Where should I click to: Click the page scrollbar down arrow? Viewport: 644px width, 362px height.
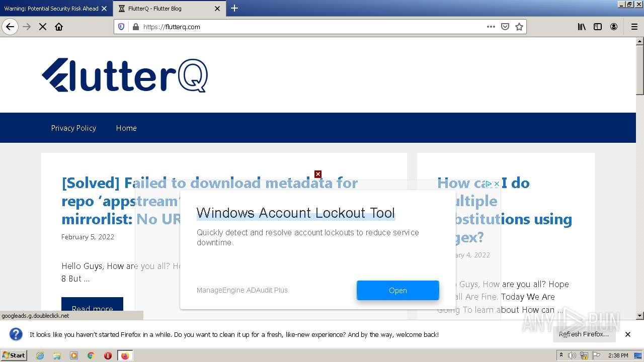coord(640,316)
